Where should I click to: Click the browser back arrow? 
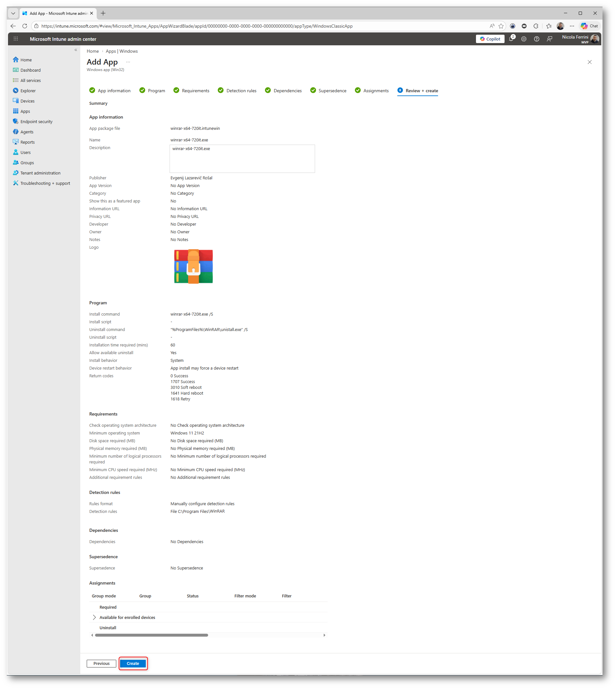13,26
